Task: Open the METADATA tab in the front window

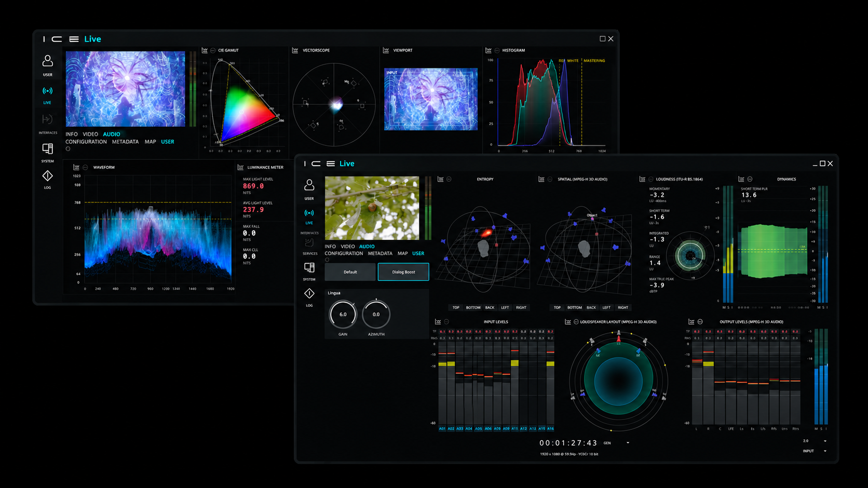Action: [380, 253]
